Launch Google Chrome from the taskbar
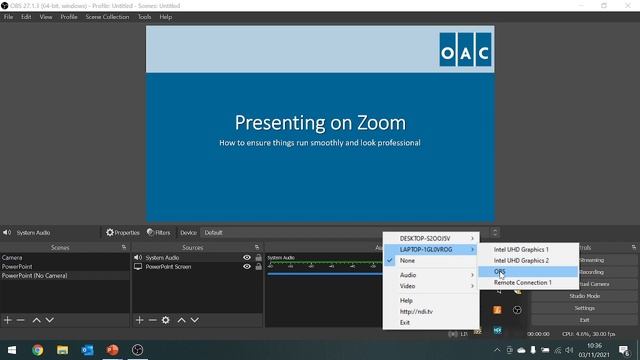 pyautogui.click(x=38, y=350)
